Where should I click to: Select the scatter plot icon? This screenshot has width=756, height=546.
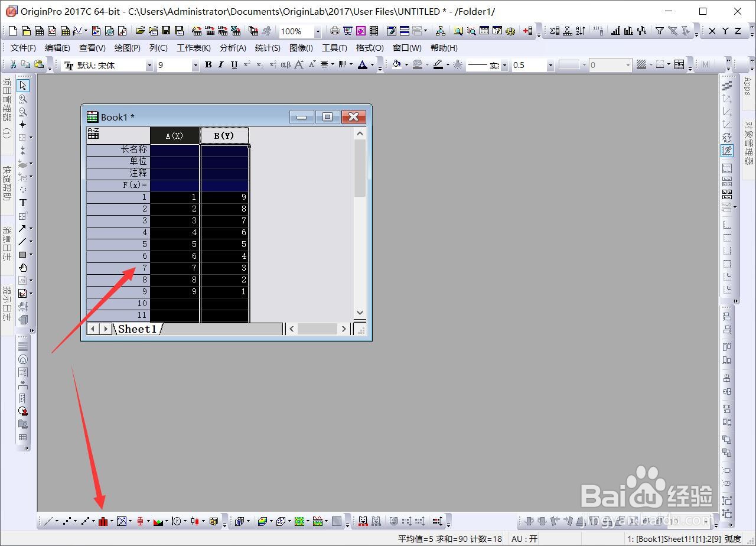tap(67, 521)
